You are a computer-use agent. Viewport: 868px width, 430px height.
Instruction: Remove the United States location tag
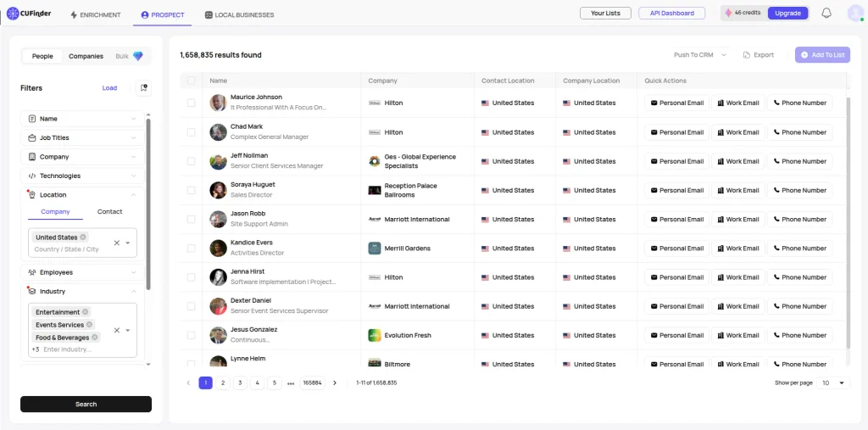[83, 237]
